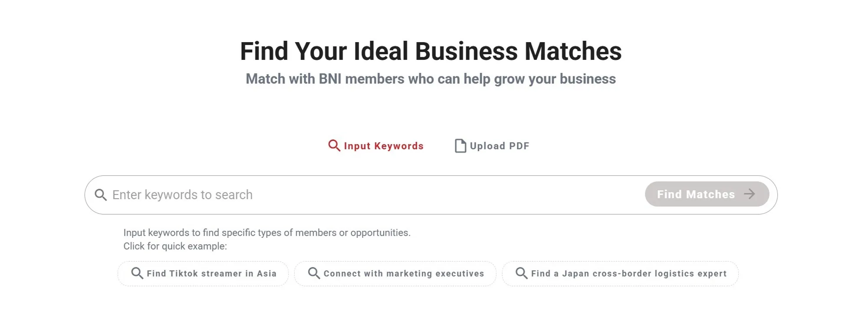Choose the 'Find Tiktok streamer in Asia' example
The width and height of the screenshot is (868, 312).
211,273
